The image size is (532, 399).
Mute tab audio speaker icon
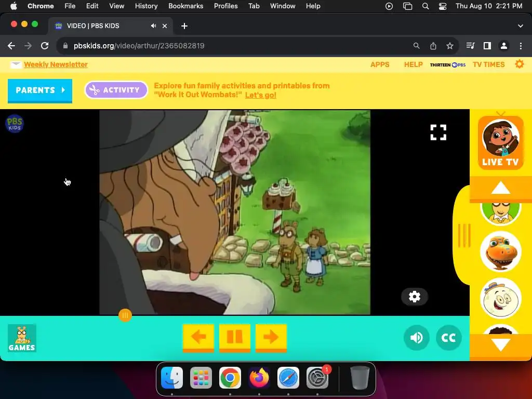154,26
